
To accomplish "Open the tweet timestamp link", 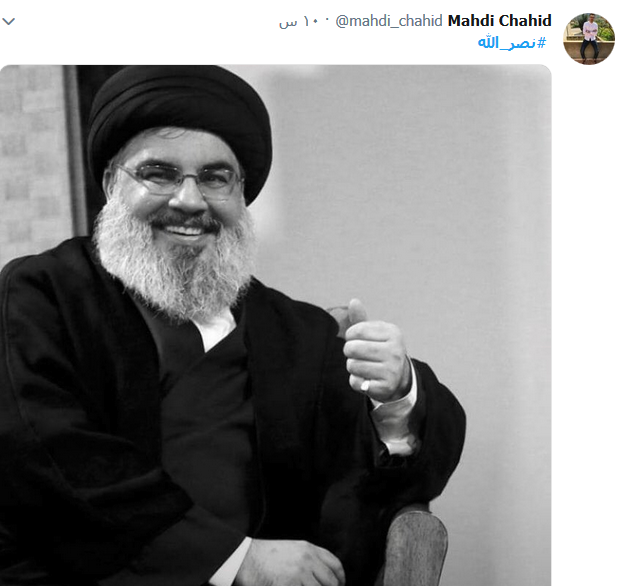I will click(300, 21).
